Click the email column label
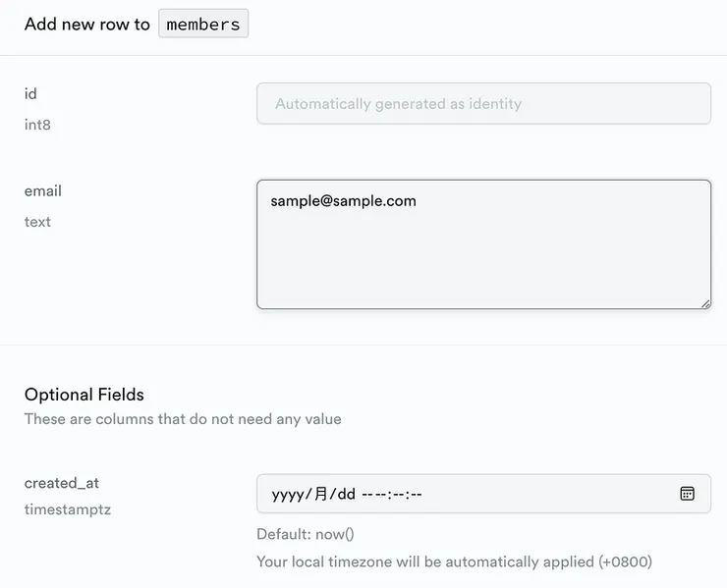727x588 pixels. 43,191
